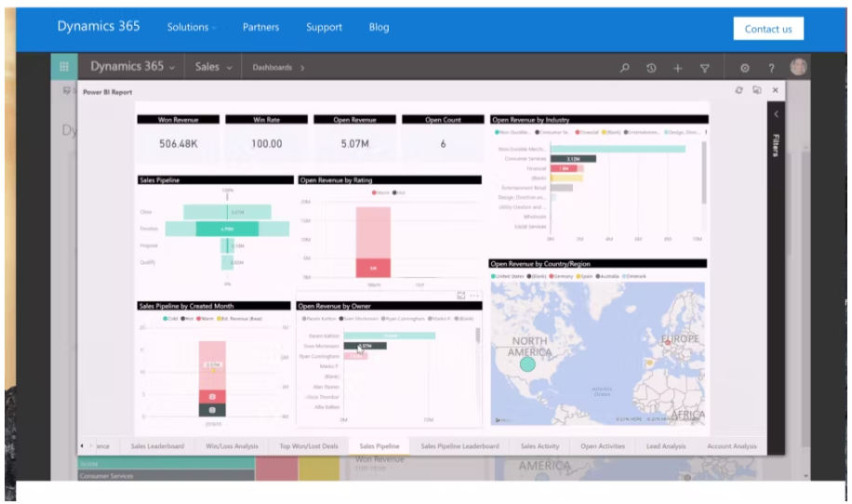The height and width of the screenshot is (504, 852).
Task: Close the Power BI Report dialog
Action: point(776,90)
